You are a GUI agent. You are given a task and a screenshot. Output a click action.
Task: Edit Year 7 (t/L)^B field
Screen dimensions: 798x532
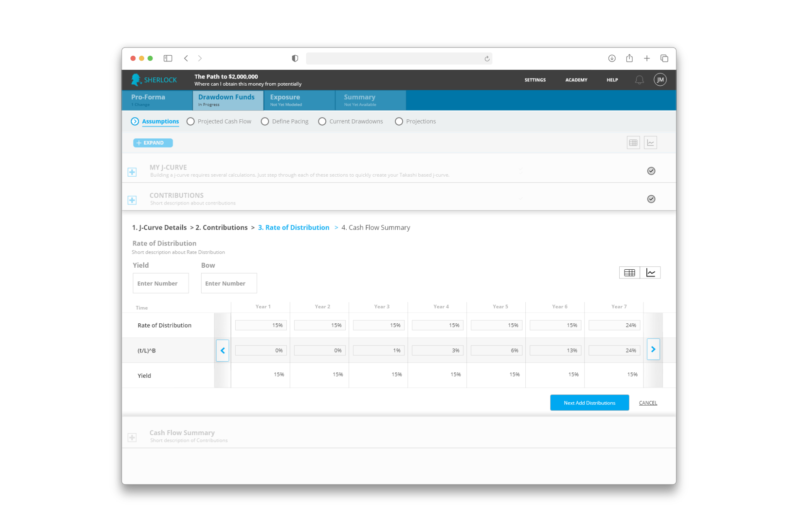(615, 350)
